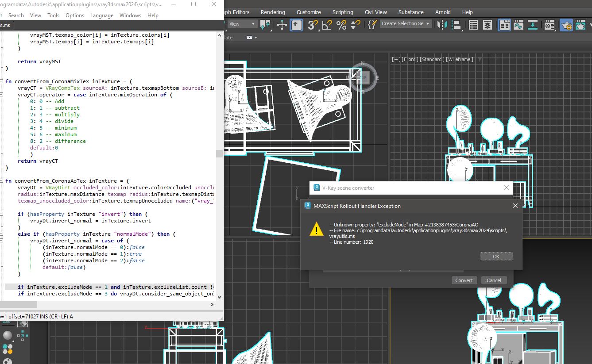Open the Align tool
Viewport: 592px width, 364px height.
[456, 25]
